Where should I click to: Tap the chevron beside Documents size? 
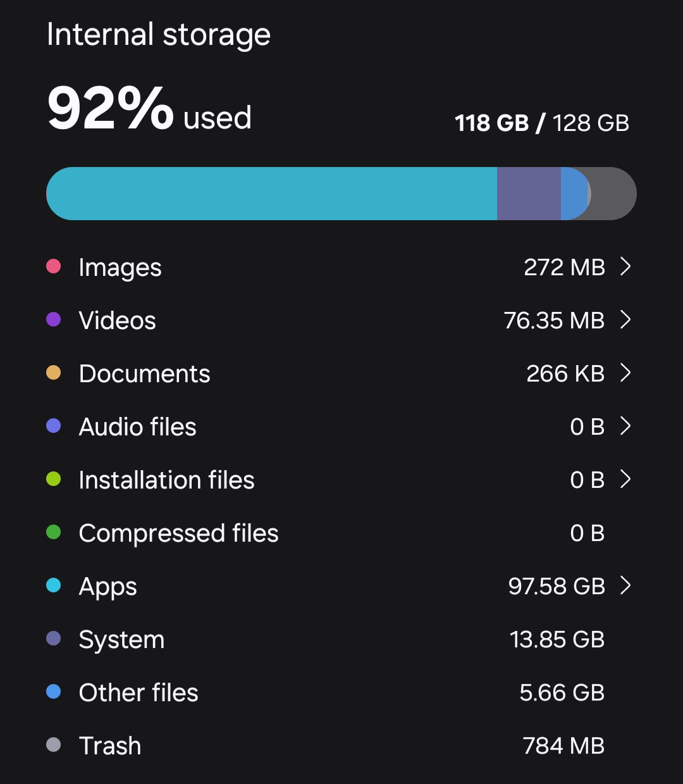[625, 373]
